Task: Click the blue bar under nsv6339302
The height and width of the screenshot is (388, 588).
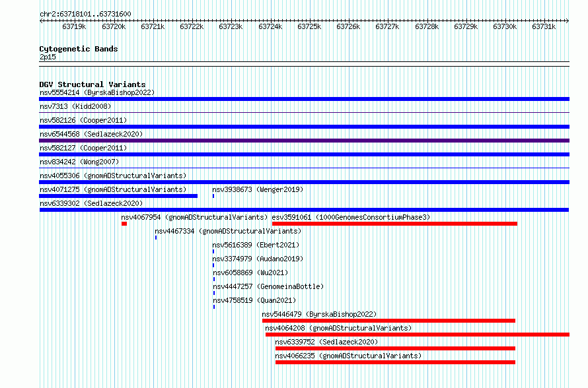Action: [304, 210]
